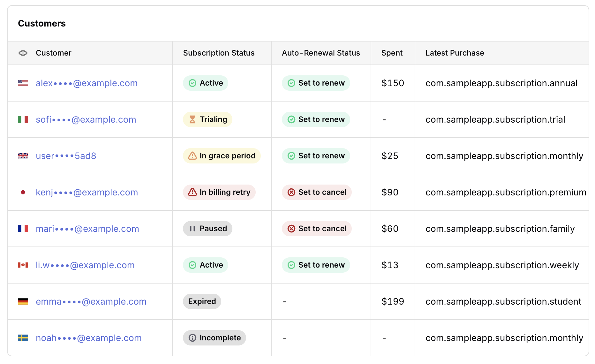The width and height of the screenshot is (595, 364).
Task: Click the Auto-Renewal Status column header
Action: (x=321, y=53)
